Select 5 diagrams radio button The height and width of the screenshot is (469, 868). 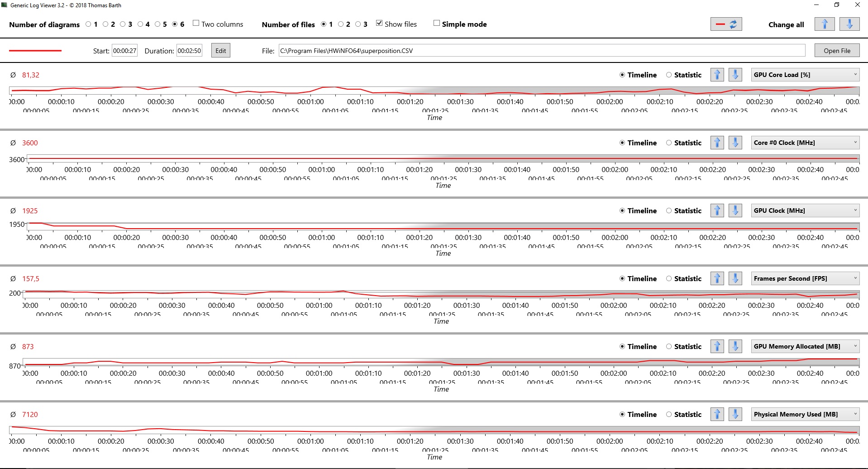click(157, 24)
